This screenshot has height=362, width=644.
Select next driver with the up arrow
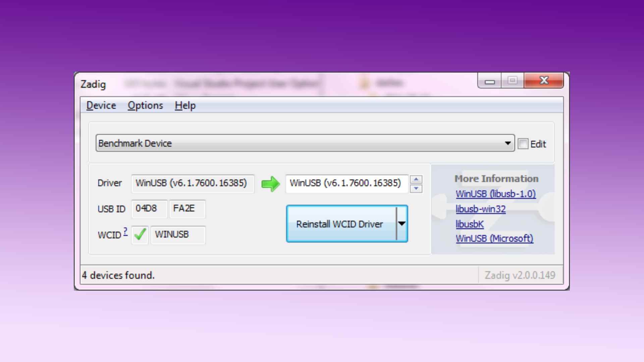pos(416,179)
